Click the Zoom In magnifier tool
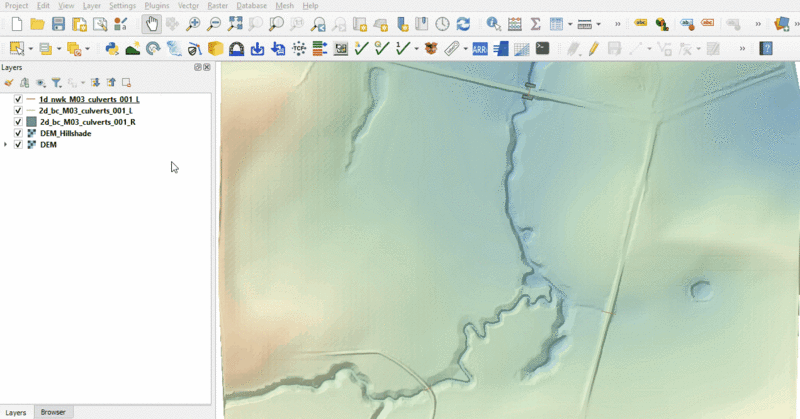 coord(193,24)
